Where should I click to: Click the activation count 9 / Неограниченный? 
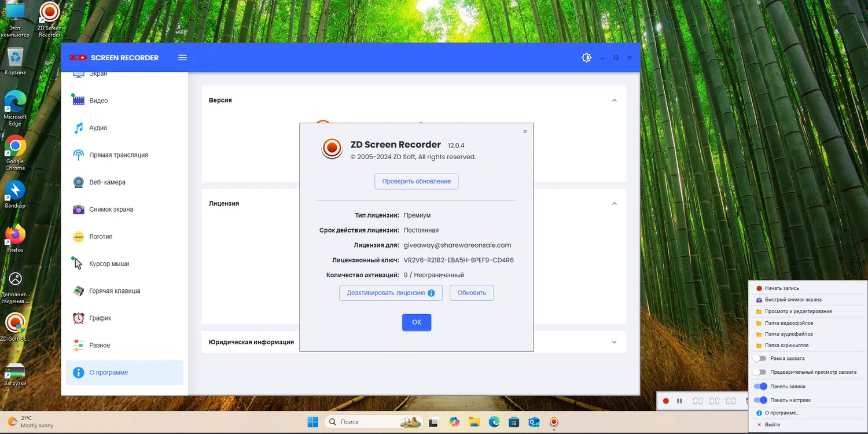click(x=434, y=275)
